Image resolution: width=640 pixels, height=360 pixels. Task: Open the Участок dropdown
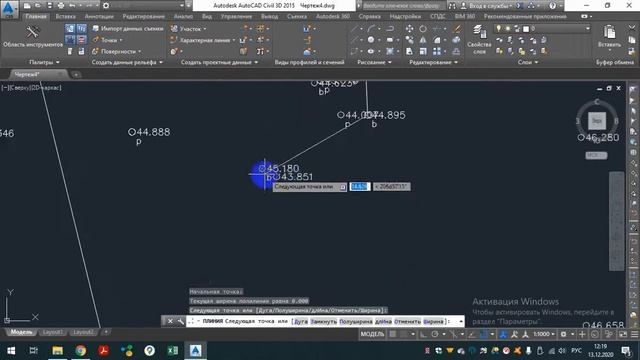189,29
